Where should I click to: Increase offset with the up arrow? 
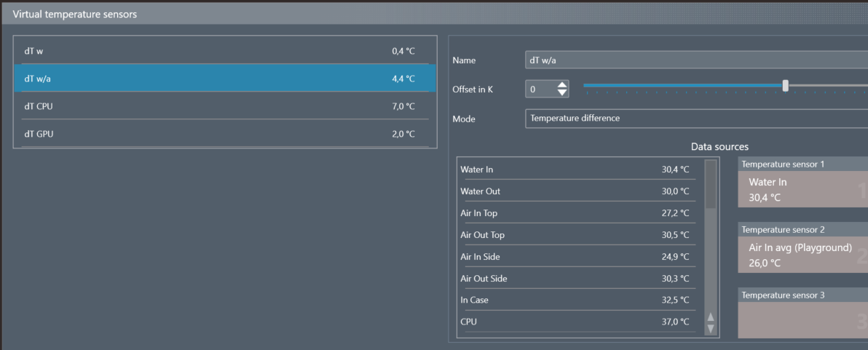point(561,85)
